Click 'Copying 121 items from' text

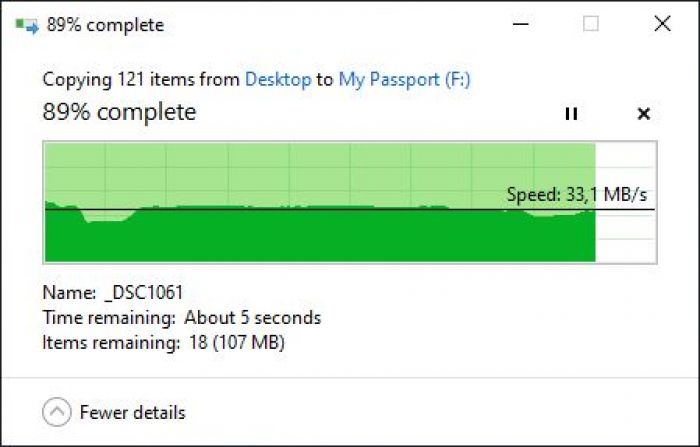pyautogui.click(x=141, y=79)
